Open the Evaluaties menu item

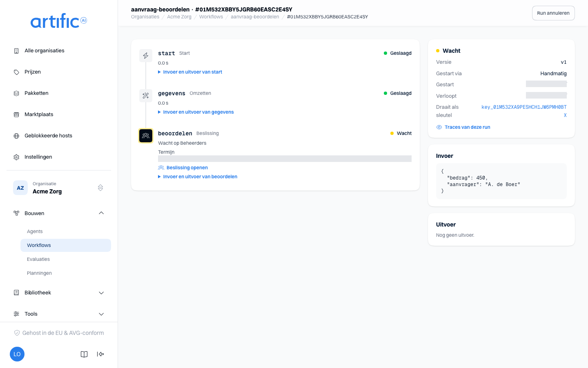point(66,259)
